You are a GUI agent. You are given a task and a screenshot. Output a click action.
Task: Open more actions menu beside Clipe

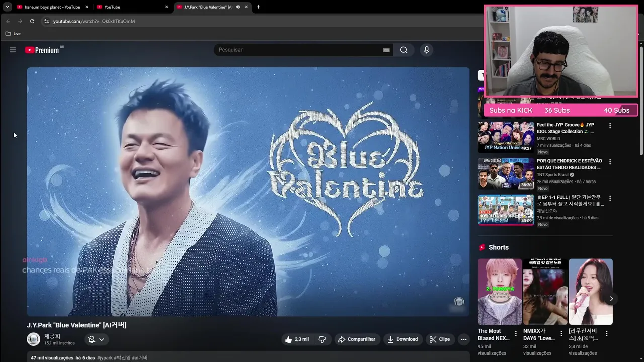click(464, 339)
